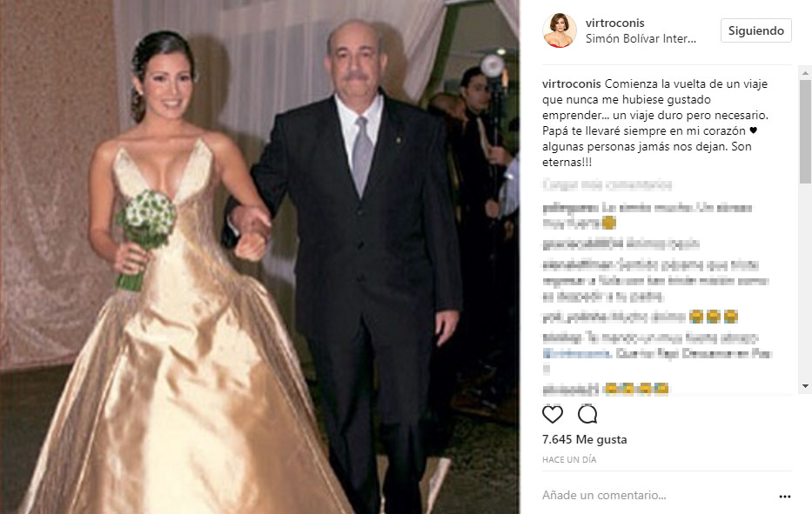The width and height of the screenshot is (812, 514).
Task: Click virtroconis name in caption
Action: pos(572,83)
